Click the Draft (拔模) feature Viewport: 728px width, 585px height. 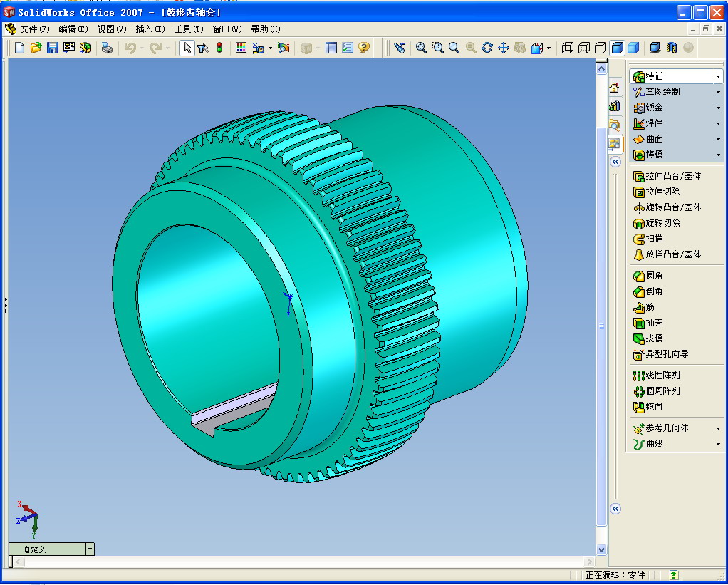tap(648, 338)
